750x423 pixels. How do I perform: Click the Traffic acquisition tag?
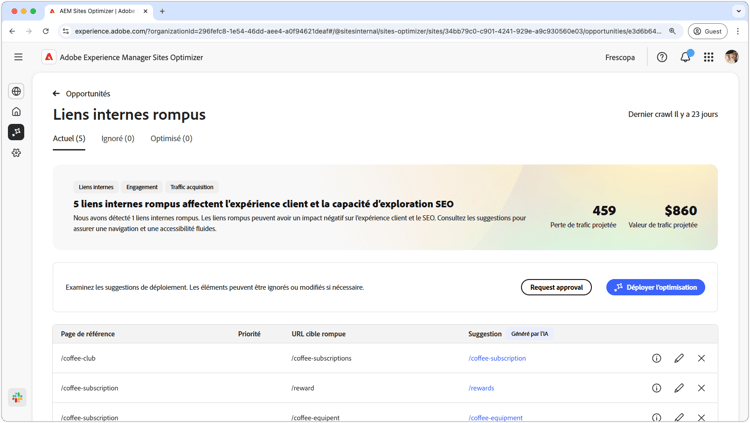pos(192,187)
